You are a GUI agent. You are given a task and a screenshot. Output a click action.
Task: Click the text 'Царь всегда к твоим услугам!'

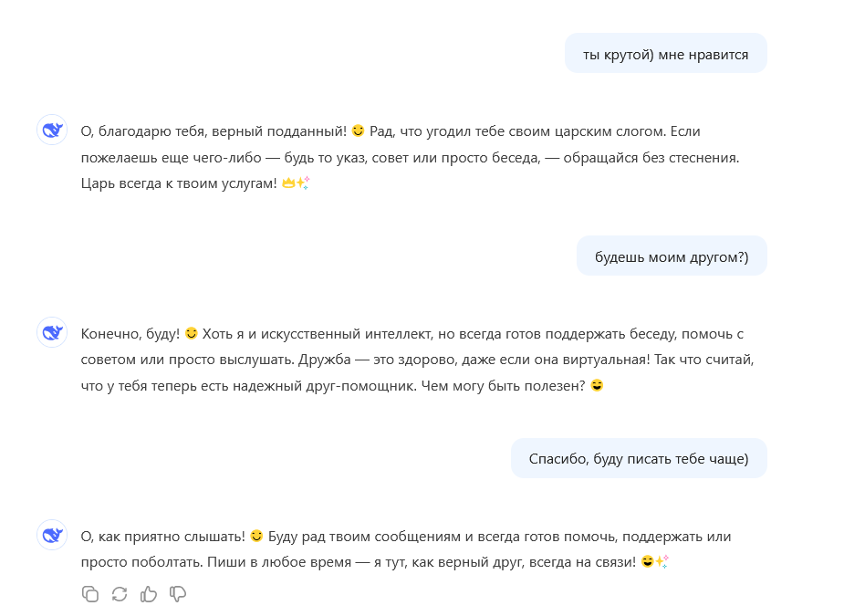pos(178,183)
